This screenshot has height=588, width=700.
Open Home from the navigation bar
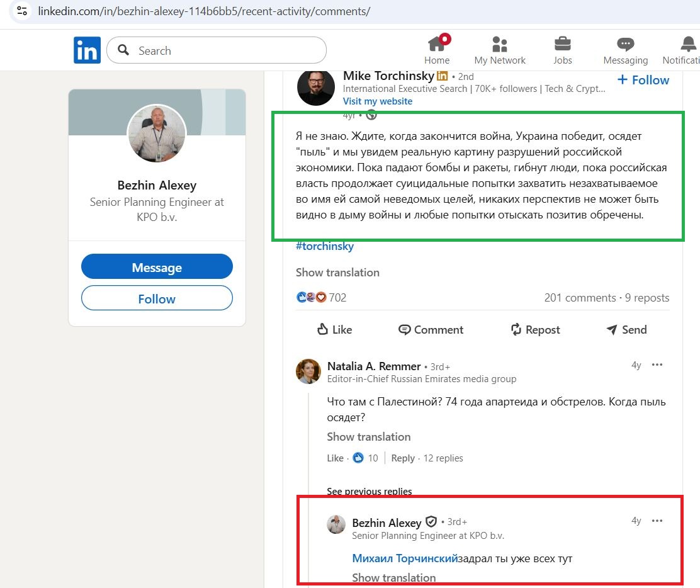pyautogui.click(x=437, y=50)
